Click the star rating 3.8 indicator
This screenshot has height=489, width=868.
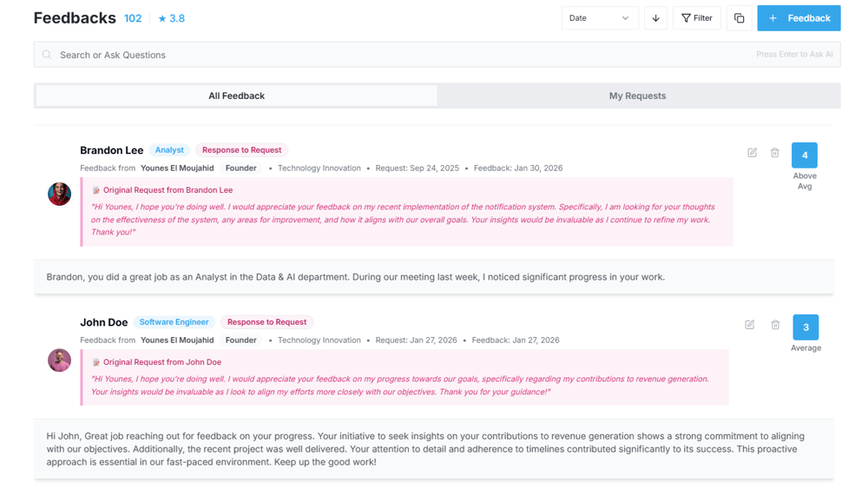coord(172,18)
